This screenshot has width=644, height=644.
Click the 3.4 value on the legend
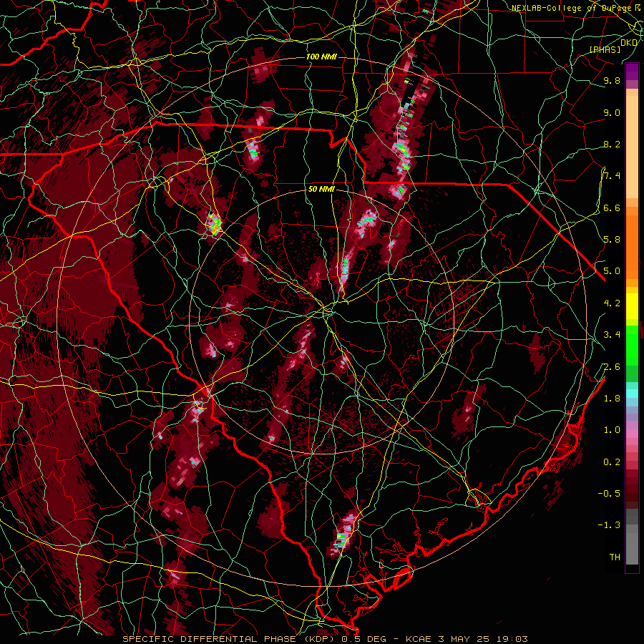(x=612, y=335)
